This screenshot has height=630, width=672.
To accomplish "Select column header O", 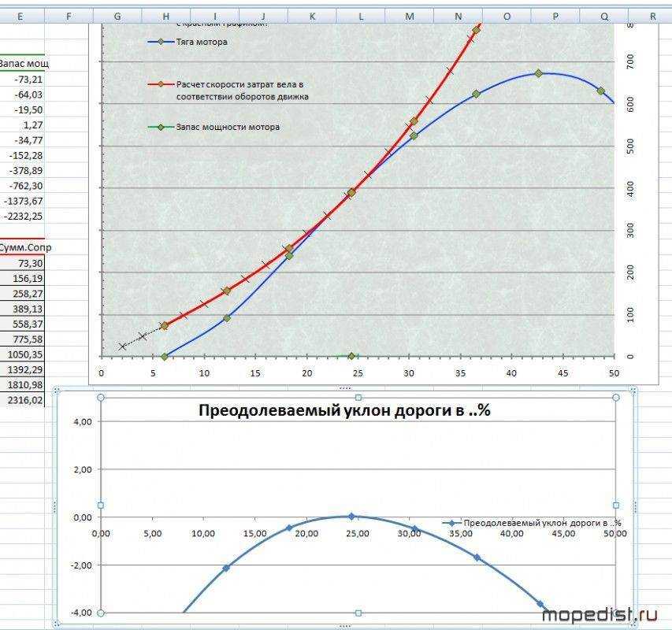I will [x=507, y=17].
